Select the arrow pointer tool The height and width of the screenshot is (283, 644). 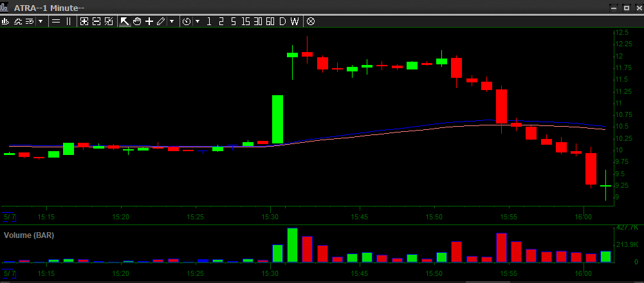click(x=125, y=21)
